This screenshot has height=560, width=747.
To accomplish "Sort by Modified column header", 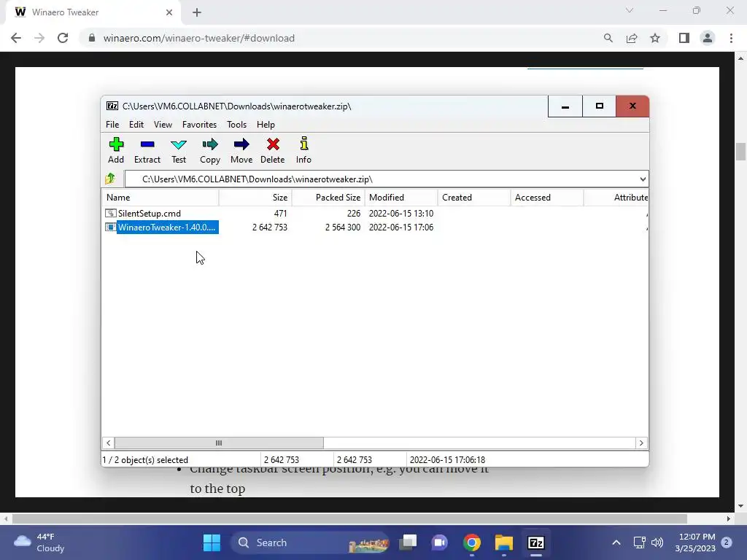I will click(401, 197).
